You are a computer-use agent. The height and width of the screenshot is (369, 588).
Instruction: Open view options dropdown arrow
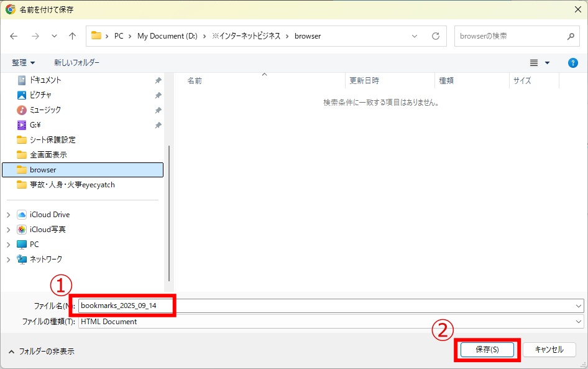pyautogui.click(x=547, y=63)
